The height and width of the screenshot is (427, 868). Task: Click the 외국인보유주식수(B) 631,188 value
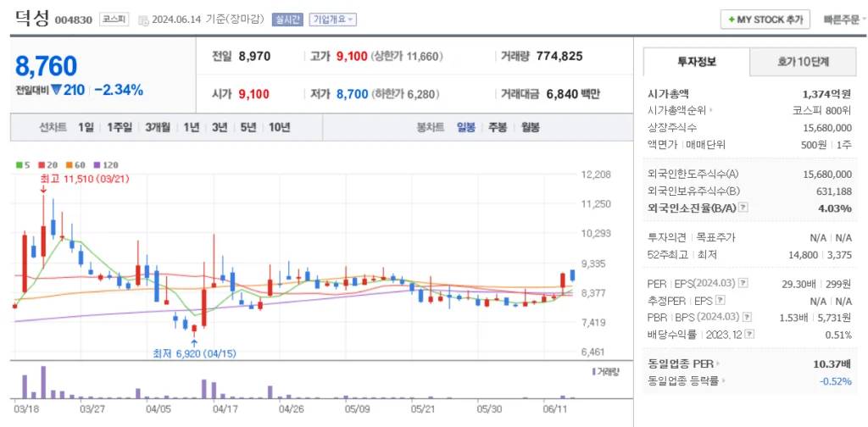click(x=834, y=191)
